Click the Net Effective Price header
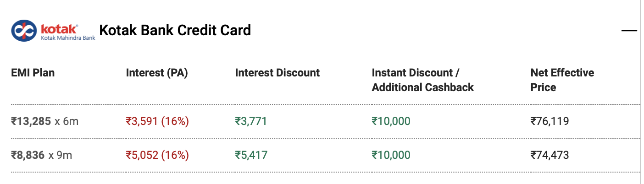Image resolution: width=644 pixels, height=184 pixels. pyautogui.click(x=562, y=80)
